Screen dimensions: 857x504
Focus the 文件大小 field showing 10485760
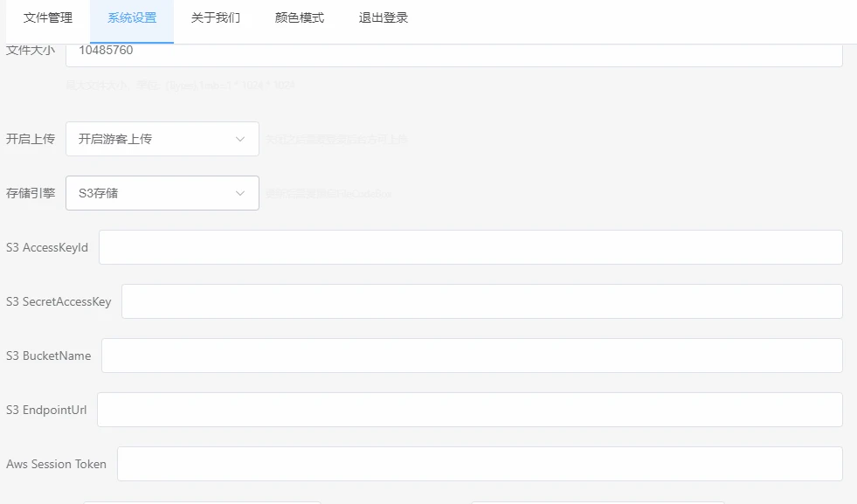click(453, 51)
